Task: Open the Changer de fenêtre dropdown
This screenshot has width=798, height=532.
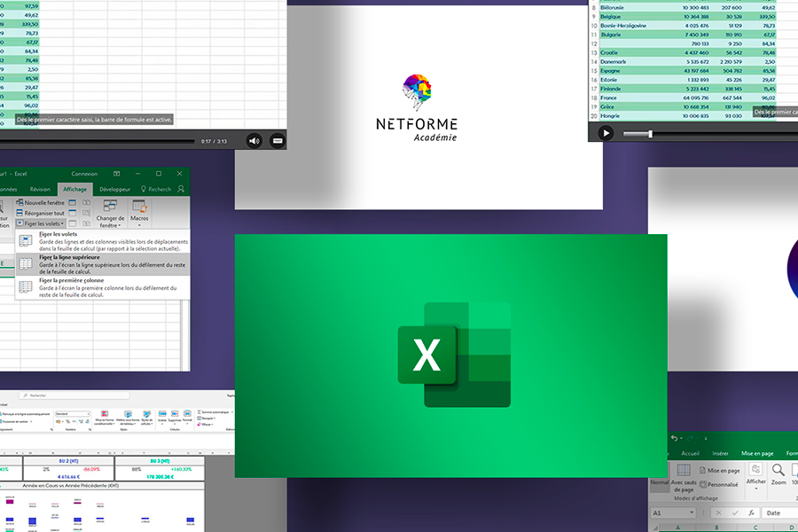Action: (x=110, y=214)
